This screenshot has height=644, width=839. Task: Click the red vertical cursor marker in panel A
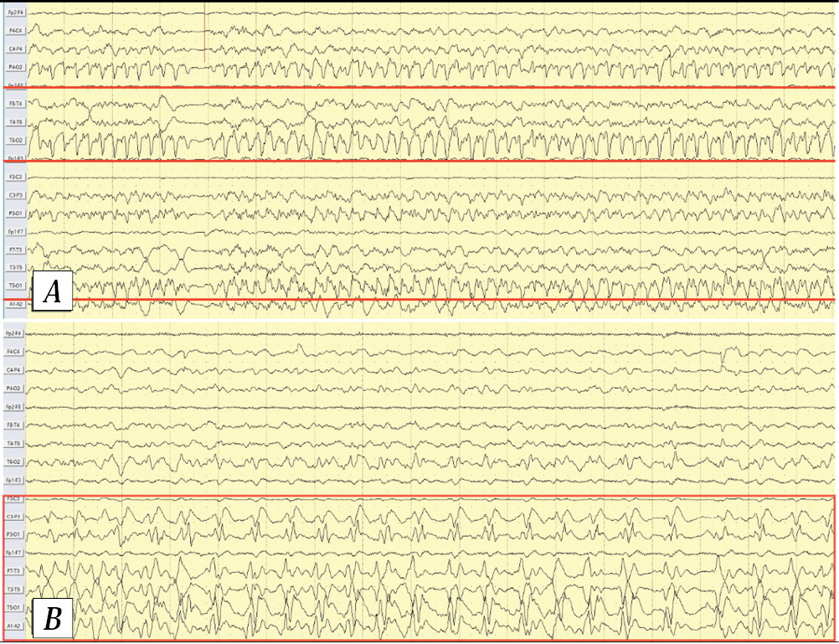click(x=204, y=33)
